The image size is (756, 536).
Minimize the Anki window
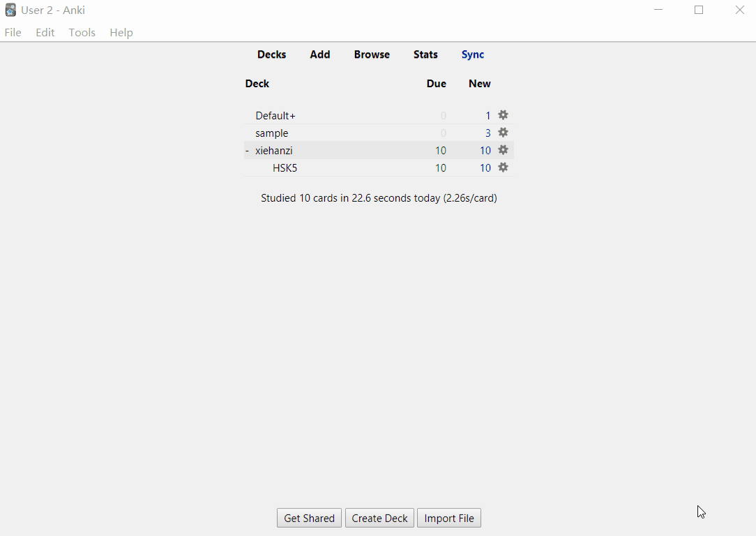click(658, 10)
